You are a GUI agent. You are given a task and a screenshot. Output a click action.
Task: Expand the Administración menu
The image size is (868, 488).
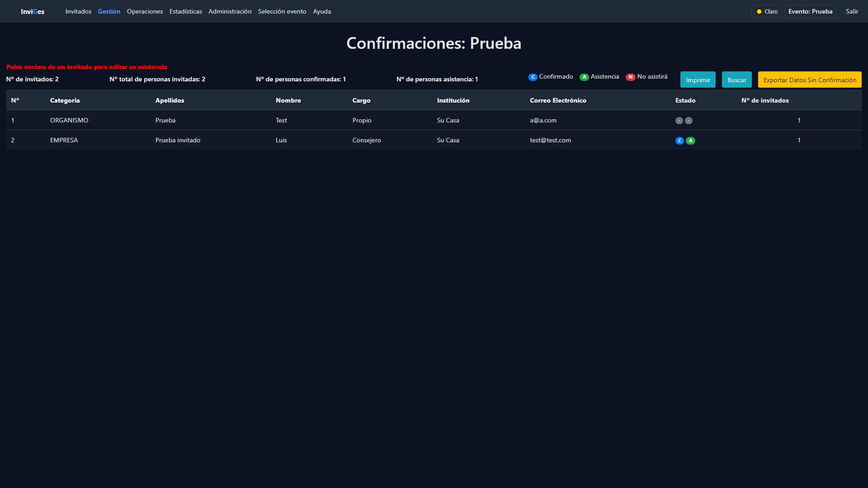230,11
